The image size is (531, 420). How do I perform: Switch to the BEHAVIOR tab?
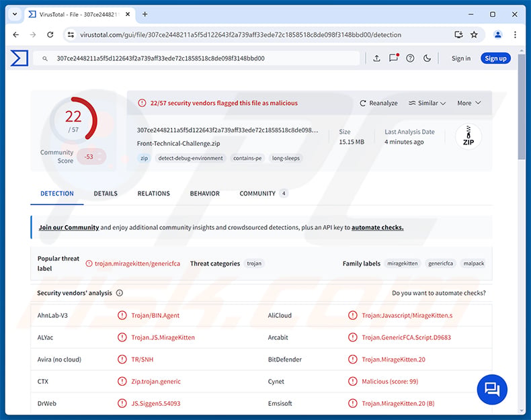pos(205,194)
